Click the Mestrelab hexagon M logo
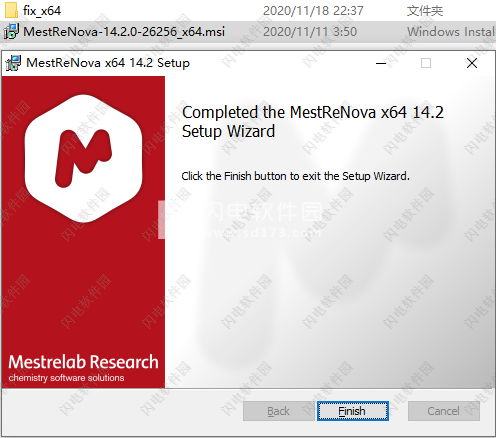Image resolution: width=496 pixels, height=438 pixels. click(x=83, y=158)
